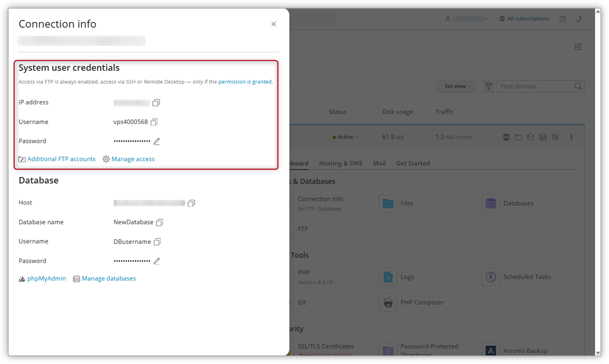Copy the vps4000568 username

154,122
